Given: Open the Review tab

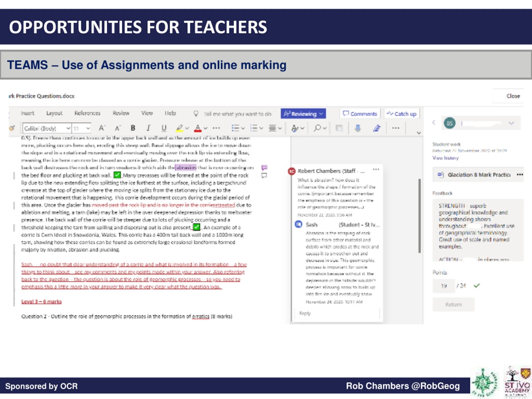Looking at the screenshot, I should (x=121, y=113).
